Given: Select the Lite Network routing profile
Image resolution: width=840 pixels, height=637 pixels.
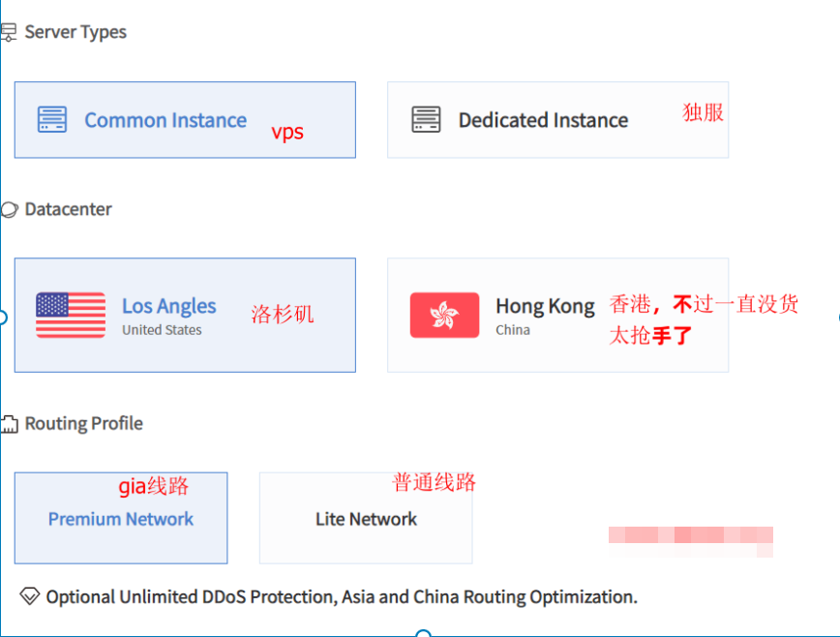Looking at the screenshot, I should (x=366, y=519).
